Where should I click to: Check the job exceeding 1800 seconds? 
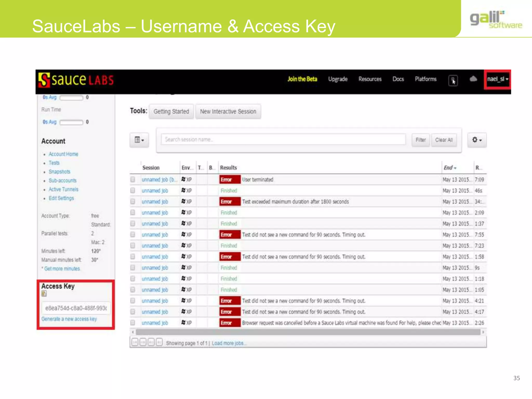133,202
